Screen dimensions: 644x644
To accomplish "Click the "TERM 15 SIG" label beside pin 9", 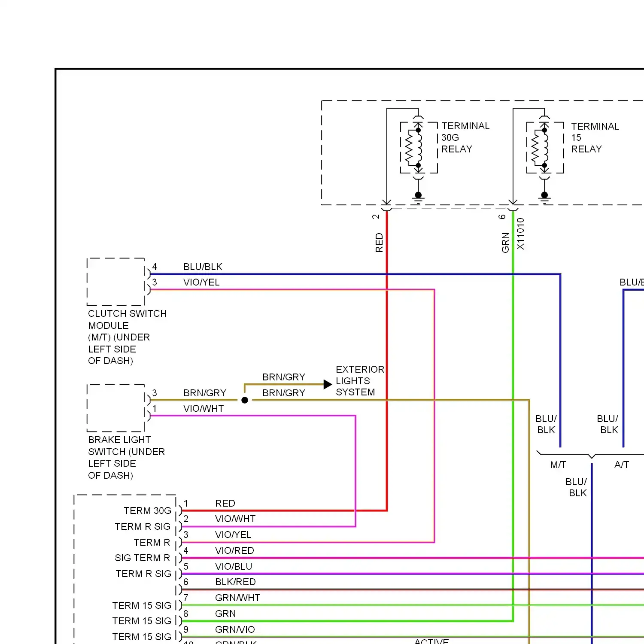I will 142,637.
